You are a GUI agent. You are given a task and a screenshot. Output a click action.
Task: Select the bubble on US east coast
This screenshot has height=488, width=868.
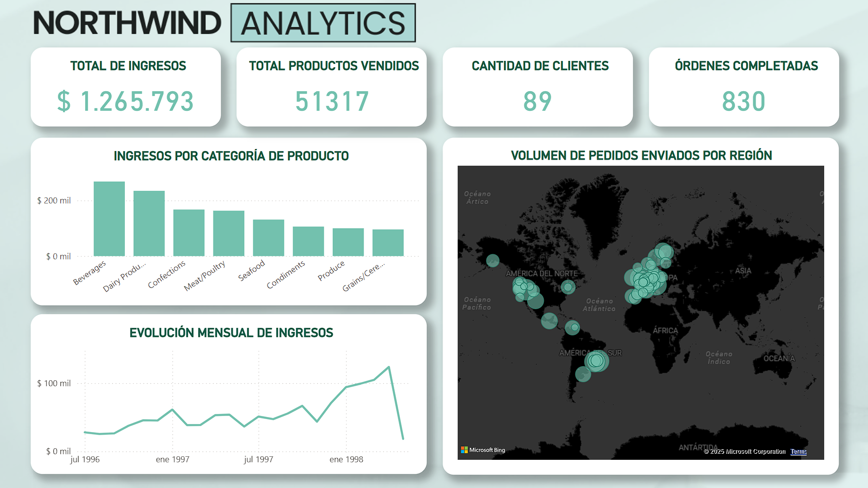568,287
